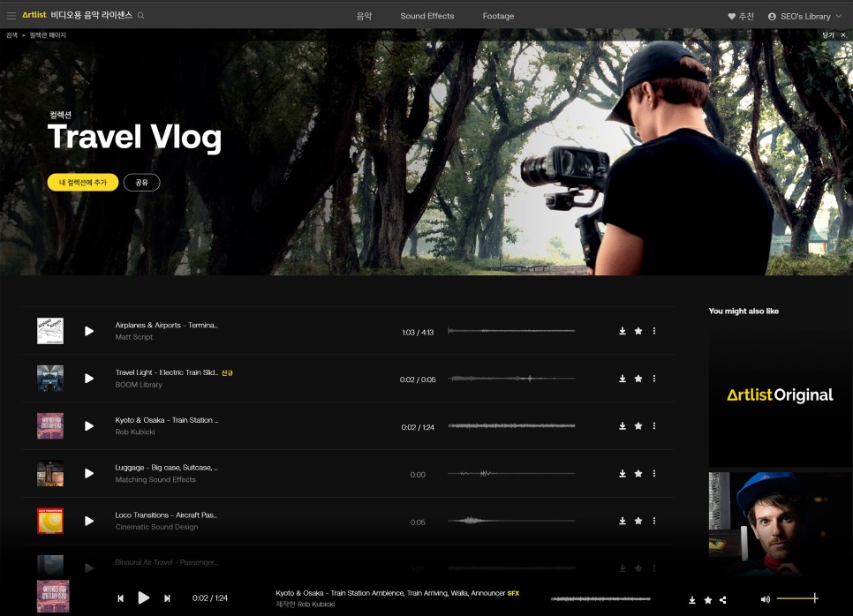Open the Sound Effects tab
This screenshot has height=616, width=853.
427,16
